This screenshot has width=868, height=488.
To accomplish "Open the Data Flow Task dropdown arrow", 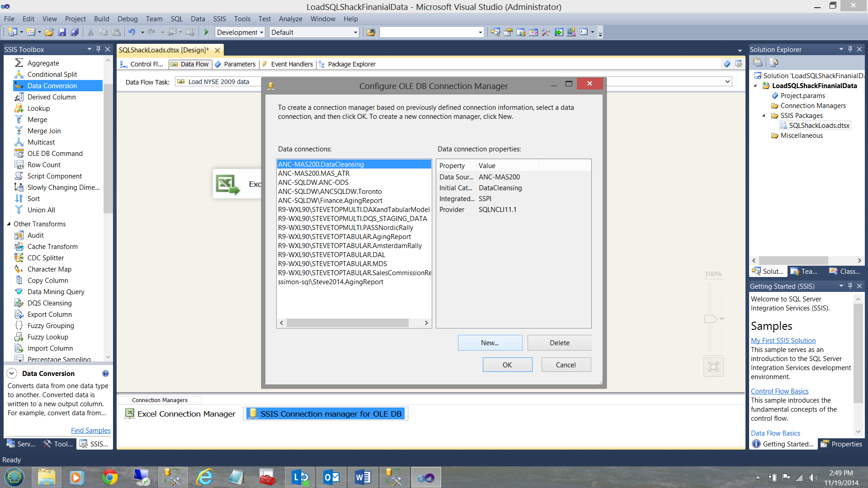I will 727,82.
